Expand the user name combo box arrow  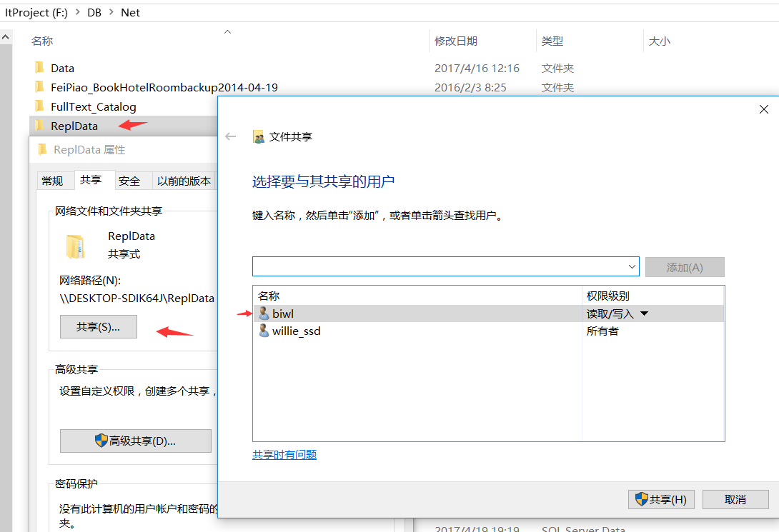[x=632, y=267]
